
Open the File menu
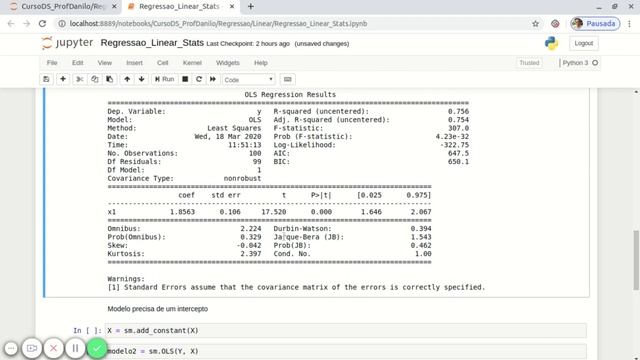pyautogui.click(x=52, y=63)
